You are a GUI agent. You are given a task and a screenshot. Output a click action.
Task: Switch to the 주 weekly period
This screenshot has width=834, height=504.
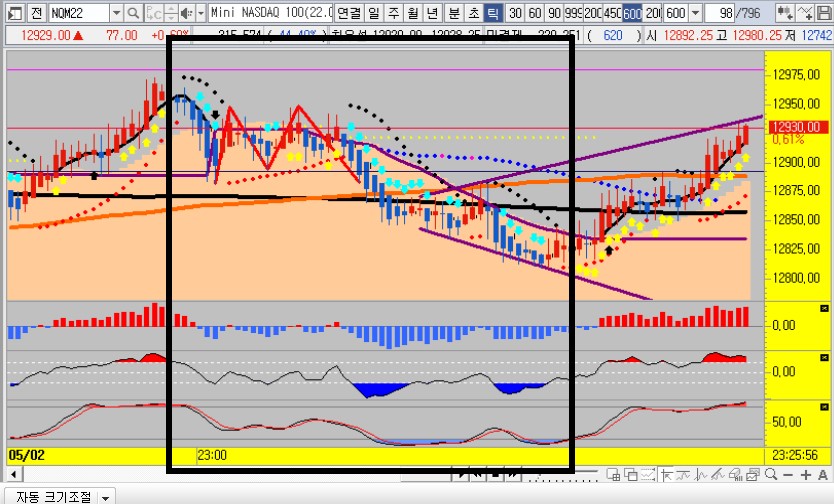point(393,13)
